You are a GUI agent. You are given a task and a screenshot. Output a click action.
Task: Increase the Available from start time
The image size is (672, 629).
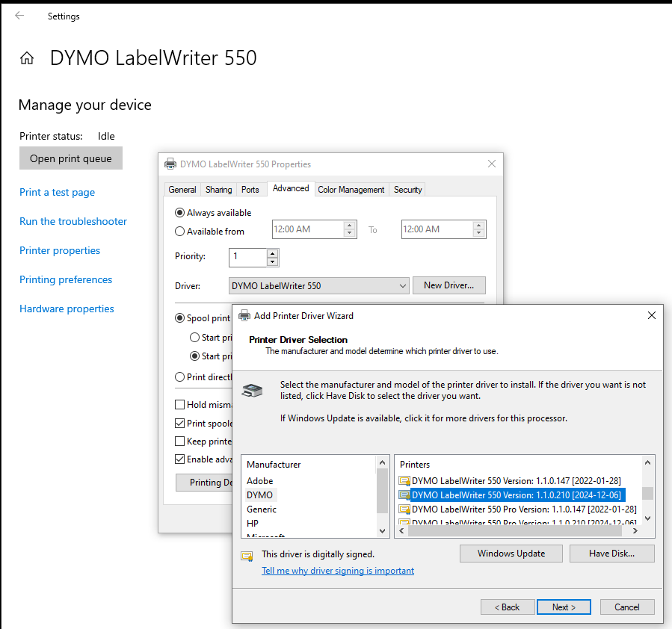[349, 225]
